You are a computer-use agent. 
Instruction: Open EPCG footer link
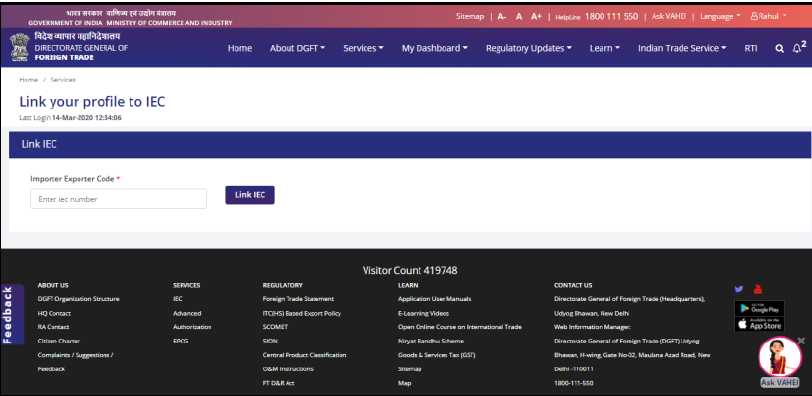(180, 342)
